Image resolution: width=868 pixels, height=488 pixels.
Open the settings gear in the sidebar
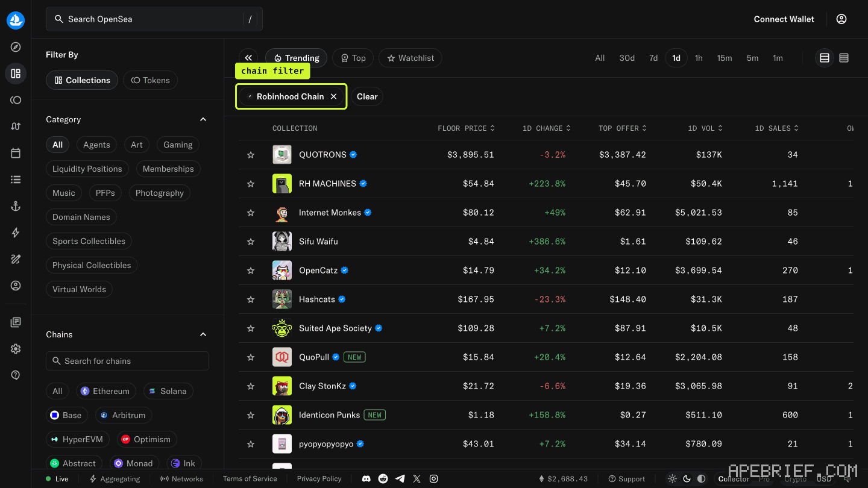pyautogui.click(x=16, y=349)
